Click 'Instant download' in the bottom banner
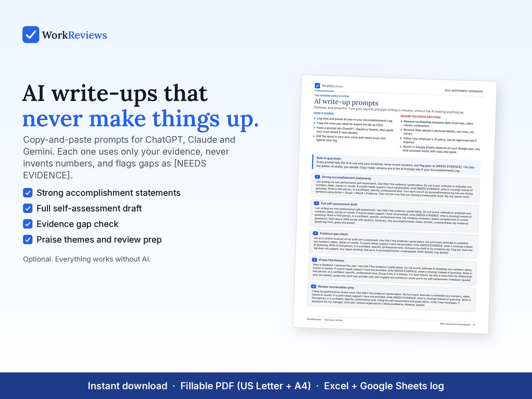This screenshot has height=399, width=532. click(128, 386)
